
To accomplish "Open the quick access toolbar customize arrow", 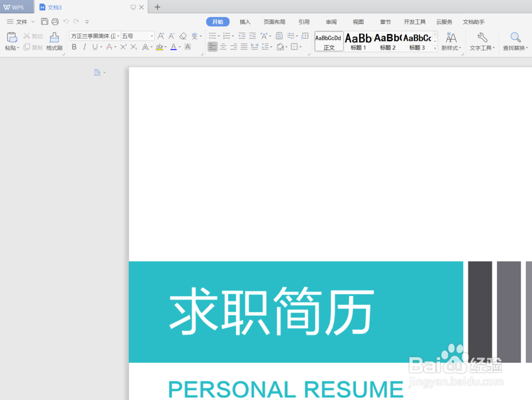I will point(87,22).
